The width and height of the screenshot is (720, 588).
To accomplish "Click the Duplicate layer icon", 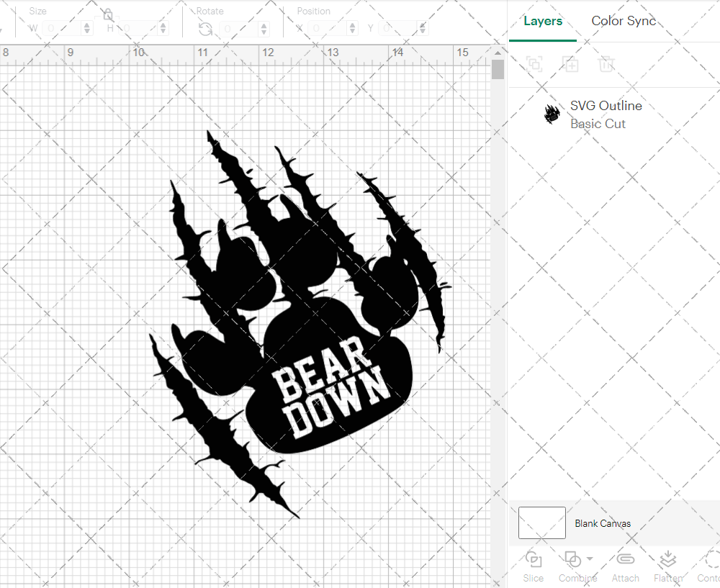I will [x=571, y=64].
